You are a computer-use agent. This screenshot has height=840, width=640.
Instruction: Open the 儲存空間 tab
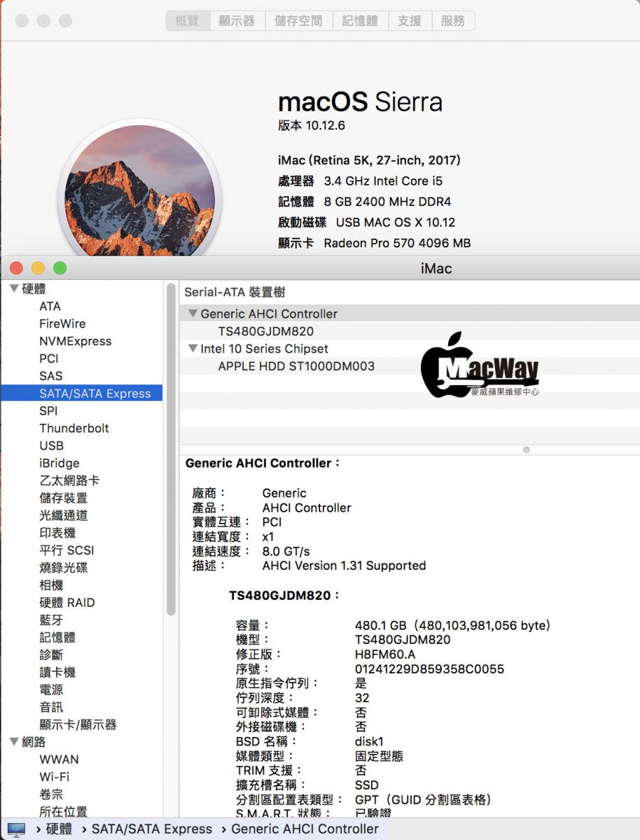pos(299,21)
